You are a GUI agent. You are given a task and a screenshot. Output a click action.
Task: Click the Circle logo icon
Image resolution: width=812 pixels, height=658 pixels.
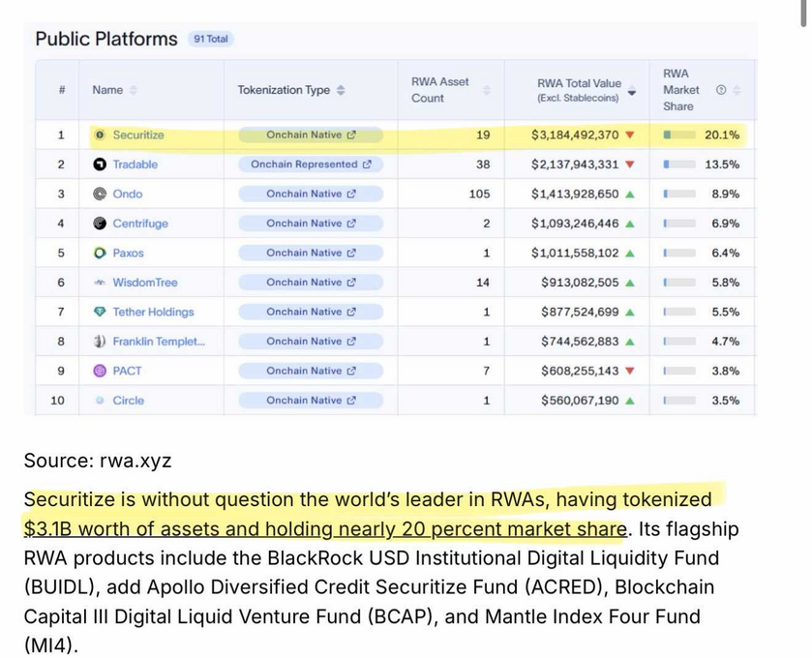pyautogui.click(x=100, y=401)
